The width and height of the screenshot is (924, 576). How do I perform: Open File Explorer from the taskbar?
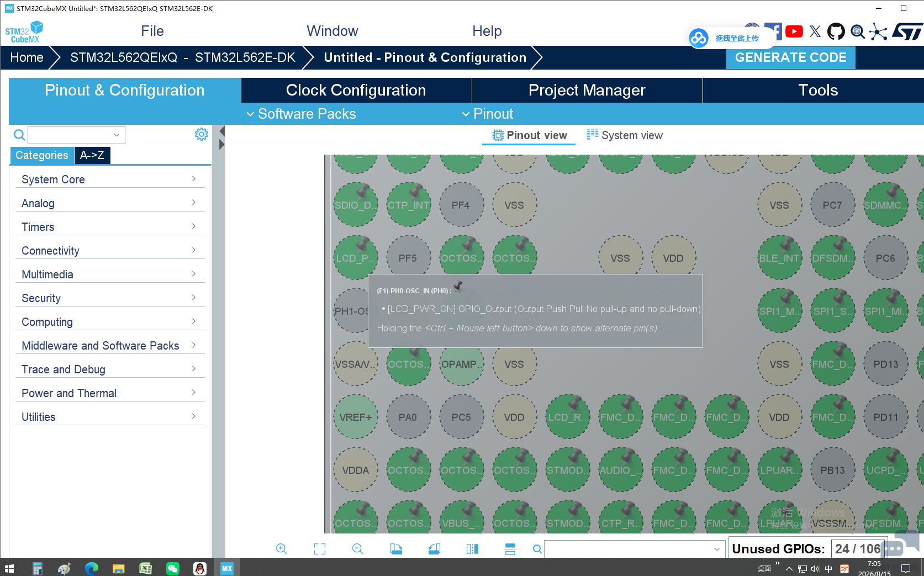tap(119, 568)
